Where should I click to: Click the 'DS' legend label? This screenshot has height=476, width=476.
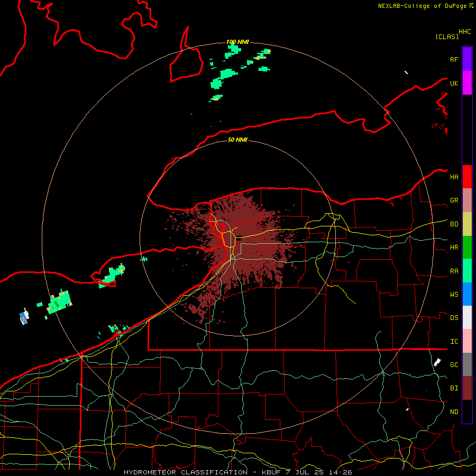click(454, 318)
